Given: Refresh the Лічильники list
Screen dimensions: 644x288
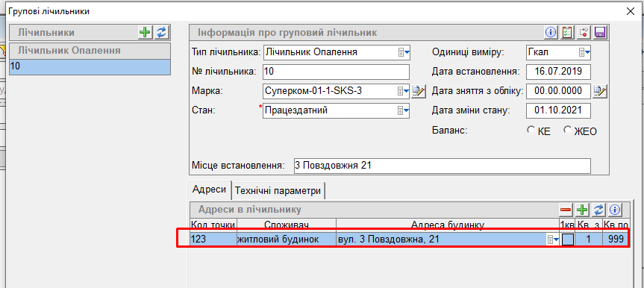Looking at the screenshot, I should tap(162, 33).
